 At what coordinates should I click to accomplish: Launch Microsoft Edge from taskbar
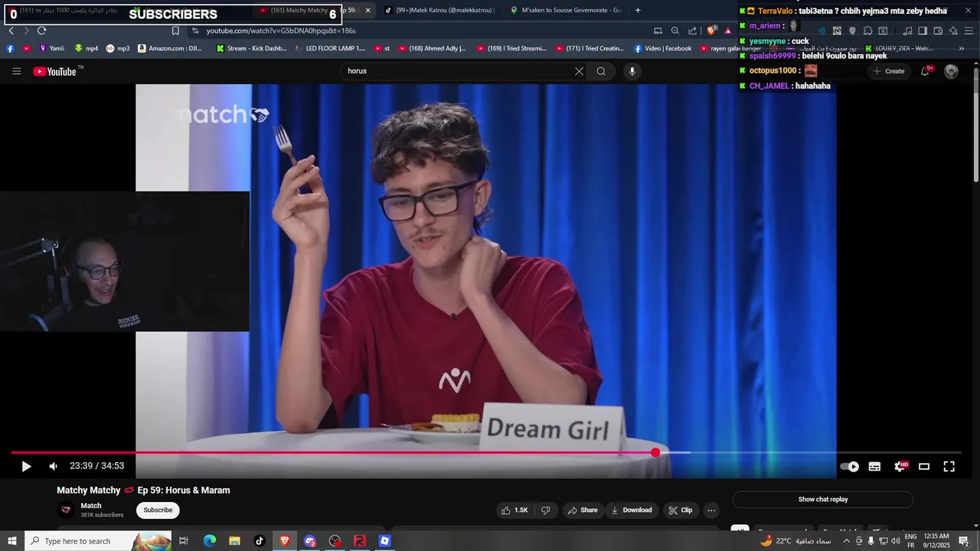210,541
